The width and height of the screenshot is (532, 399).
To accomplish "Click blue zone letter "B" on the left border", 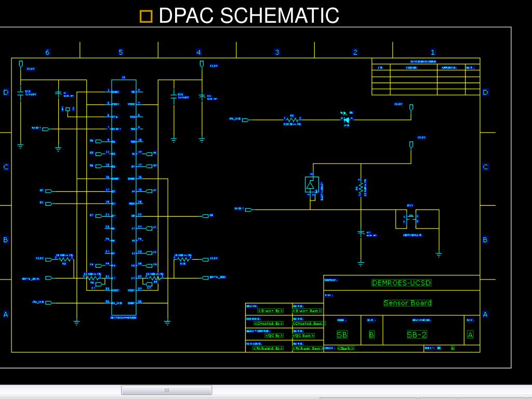I will click(x=6, y=240).
